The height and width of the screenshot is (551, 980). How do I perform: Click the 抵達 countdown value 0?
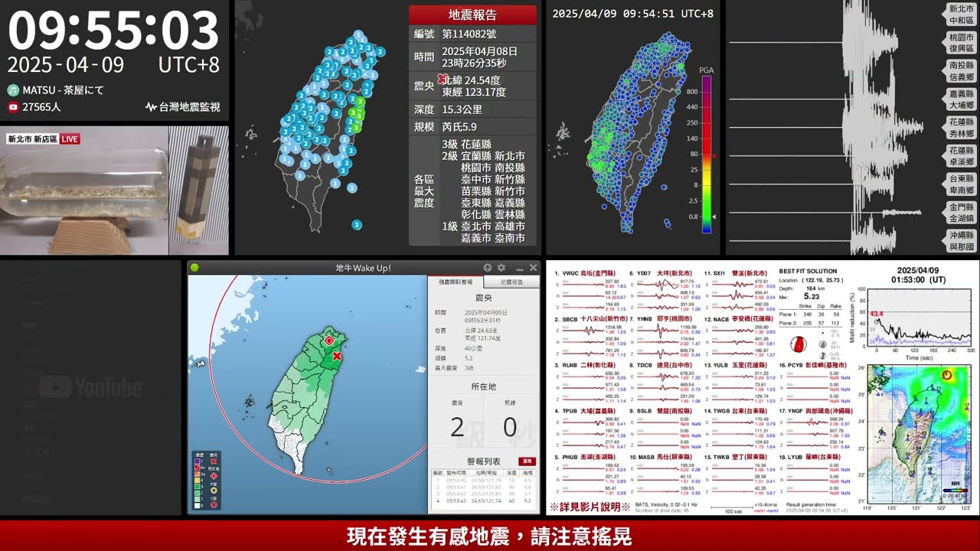pos(511,427)
